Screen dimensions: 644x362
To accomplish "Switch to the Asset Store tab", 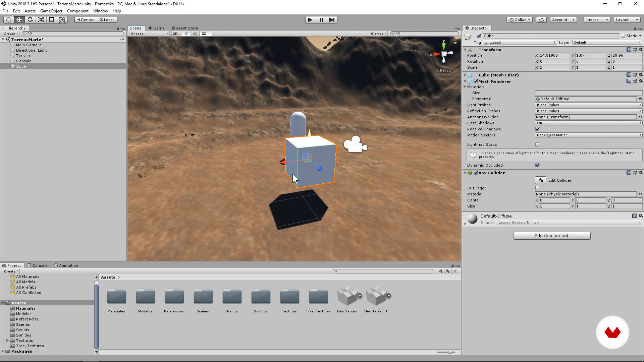I will click(184, 28).
